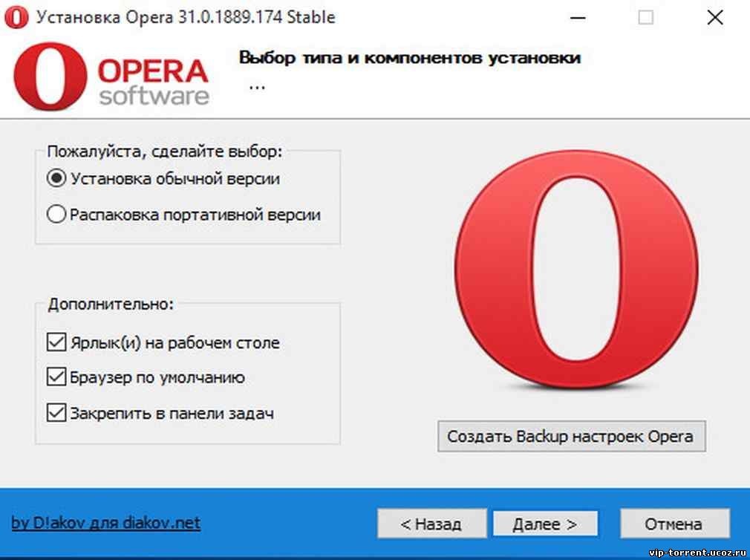Click heading "Выбор типа и компонентов установки"
The height and width of the screenshot is (560, 750).
click(x=409, y=58)
